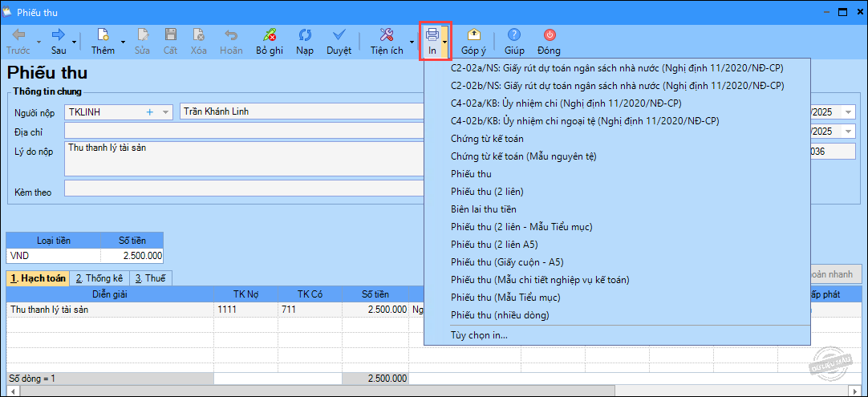Open the Người nộp TKLINH combo dropdown
The image size is (868, 397).
[165, 111]
